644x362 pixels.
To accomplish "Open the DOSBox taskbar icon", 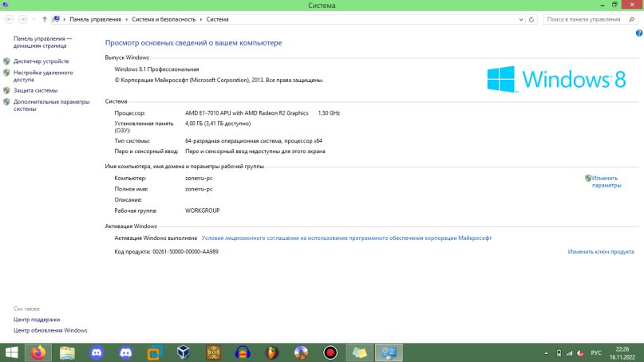I will pos(213,352).
